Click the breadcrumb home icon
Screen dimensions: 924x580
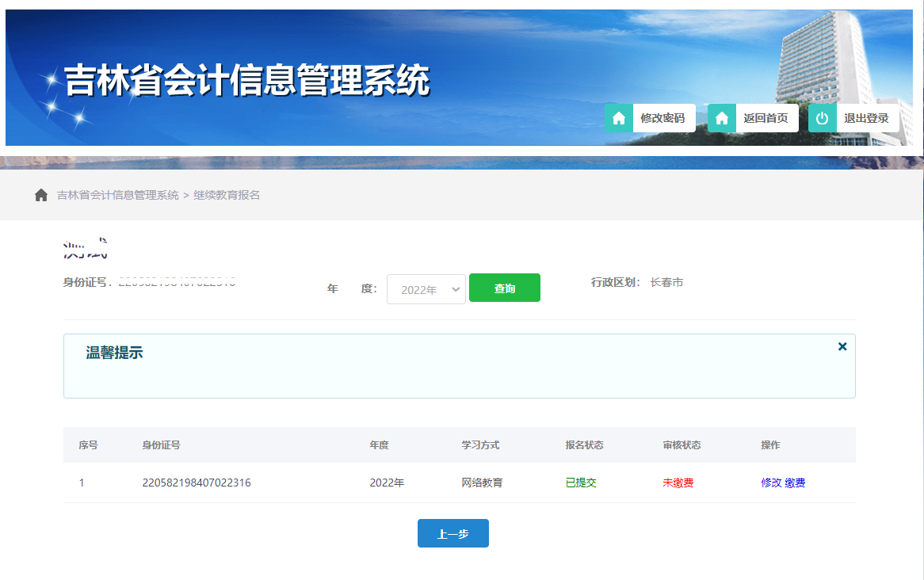point(41,194)
